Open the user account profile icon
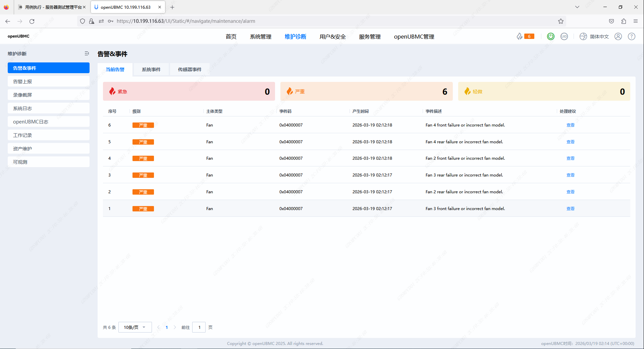The width and height of the screenshot is (644, 349). point(618,36)
